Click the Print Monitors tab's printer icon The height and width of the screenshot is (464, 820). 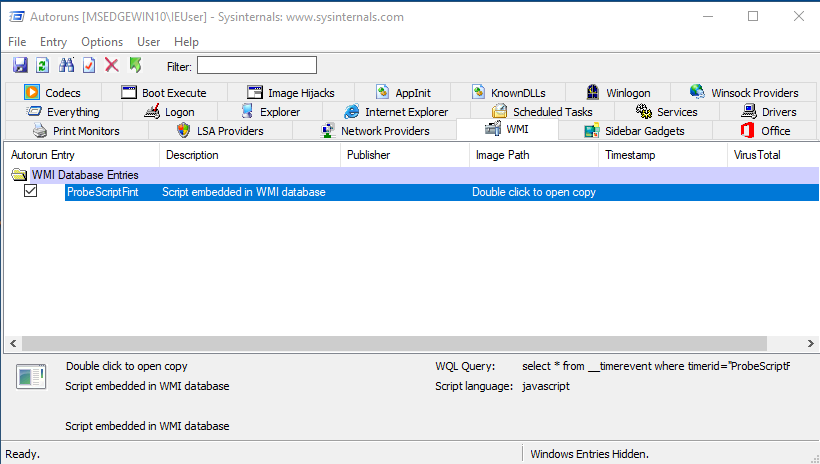tap(40, 130)
